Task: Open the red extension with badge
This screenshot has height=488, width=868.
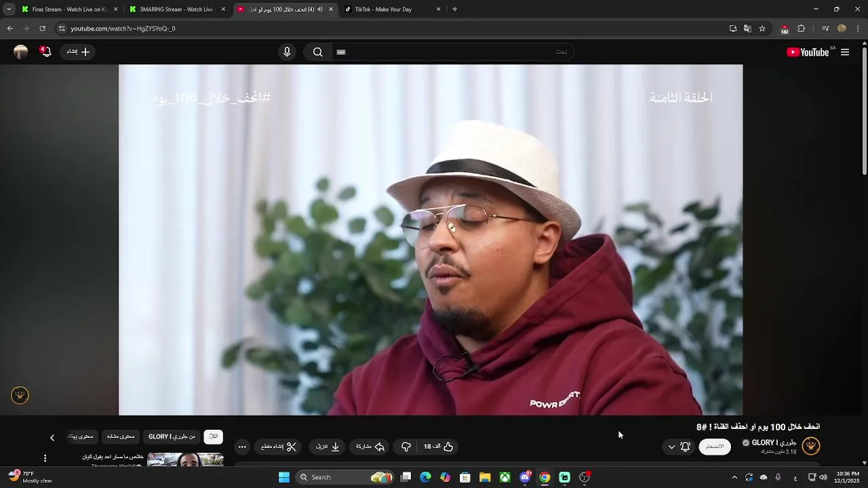Action: (785, 29)
